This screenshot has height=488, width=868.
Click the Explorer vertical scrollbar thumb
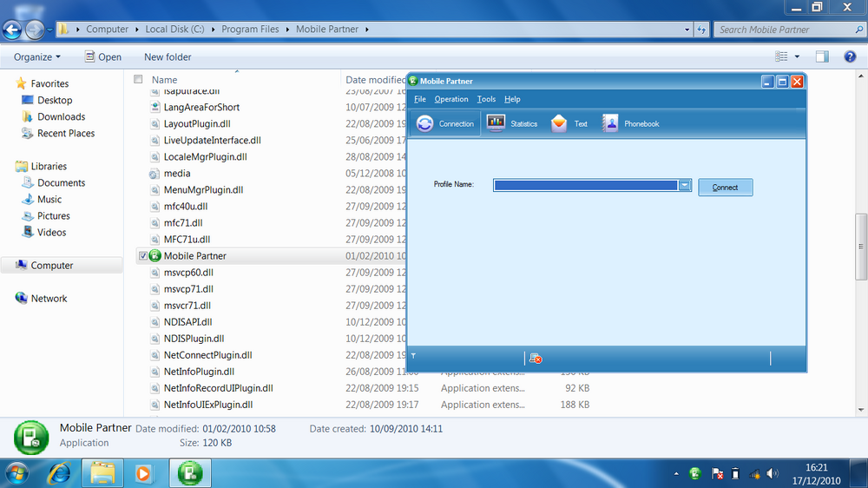(x=861, y=247)
